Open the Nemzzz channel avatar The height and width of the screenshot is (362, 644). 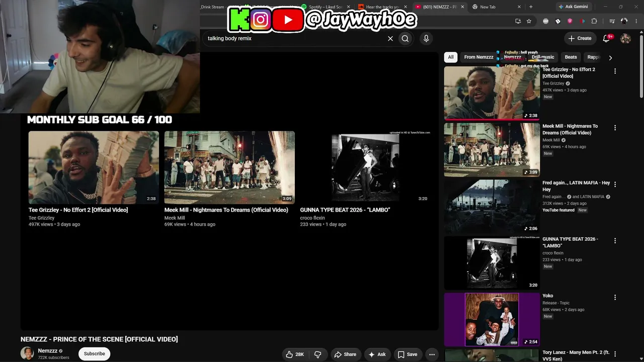pos(27,353)
